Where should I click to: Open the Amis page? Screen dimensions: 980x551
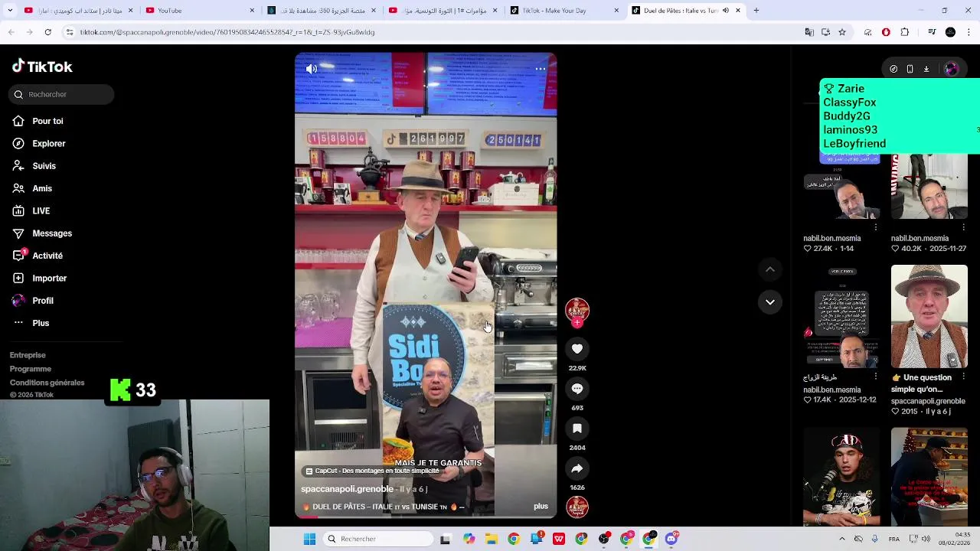(32, 188)
